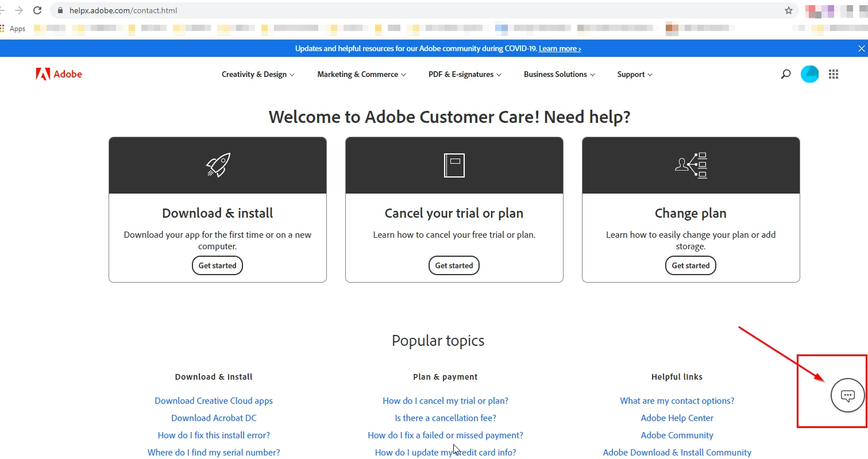Open the profile avatar
Viewport: 868px width, 459px height.
tap(809, 74)
